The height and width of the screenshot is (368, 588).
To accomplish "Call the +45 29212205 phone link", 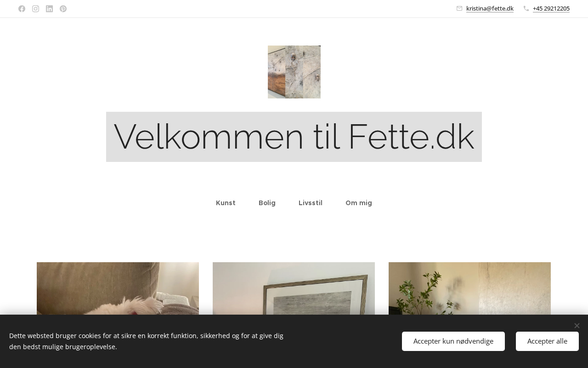I will [551, 8].
